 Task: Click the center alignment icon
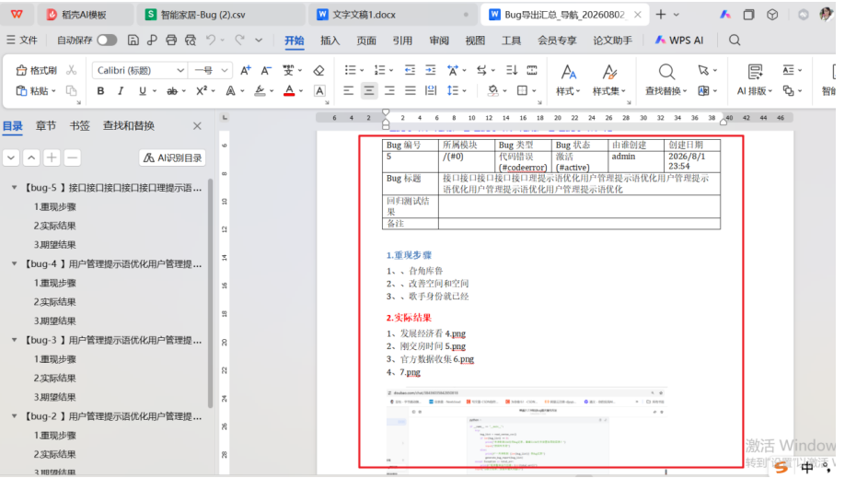tap(369, 91)
